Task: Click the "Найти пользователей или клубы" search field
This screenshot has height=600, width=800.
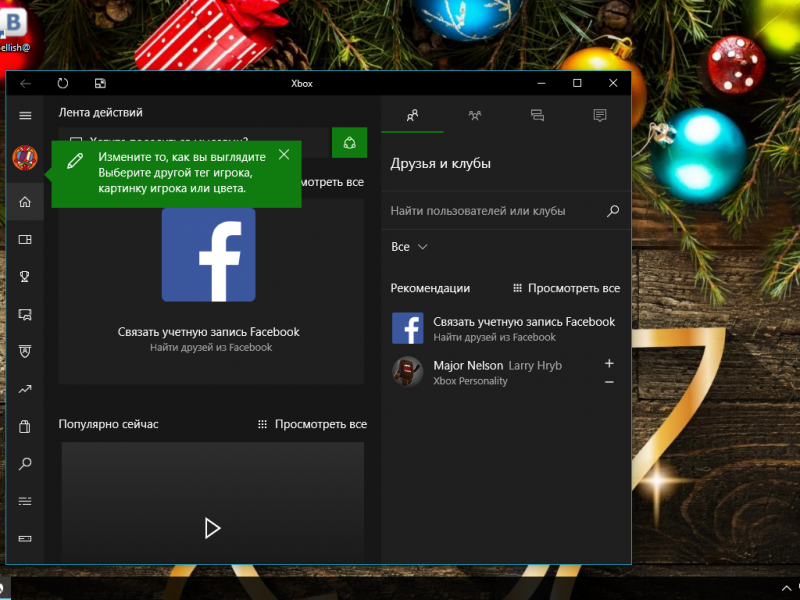Action: click(495, 211)
